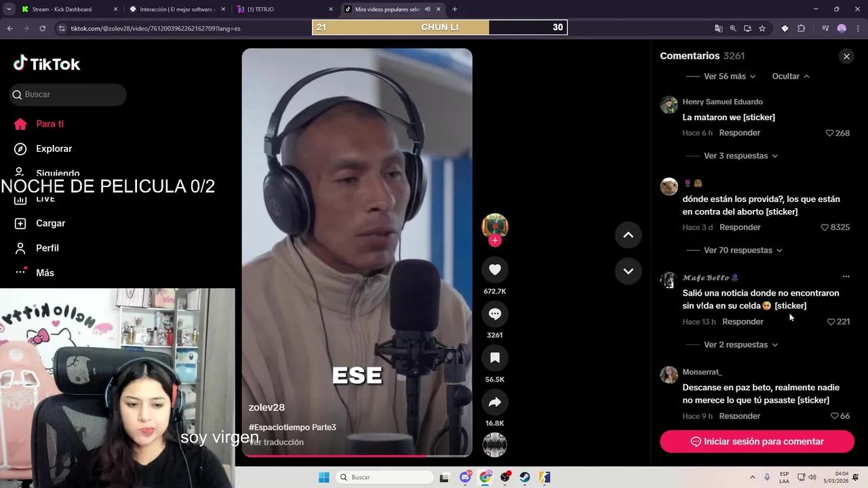Viewport: 868px width, 488px height.
Task: Show hidden system tray icons
Action: (x=752, y=477)
